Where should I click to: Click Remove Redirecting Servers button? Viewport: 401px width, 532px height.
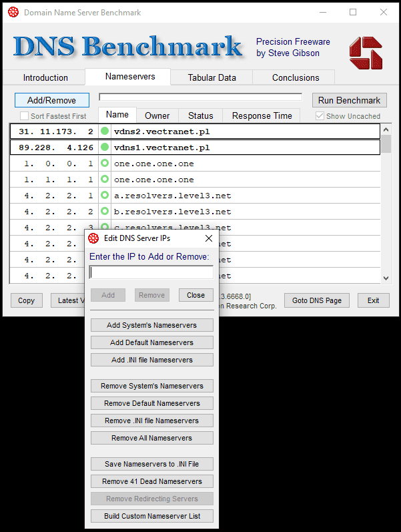pos(151,499)
